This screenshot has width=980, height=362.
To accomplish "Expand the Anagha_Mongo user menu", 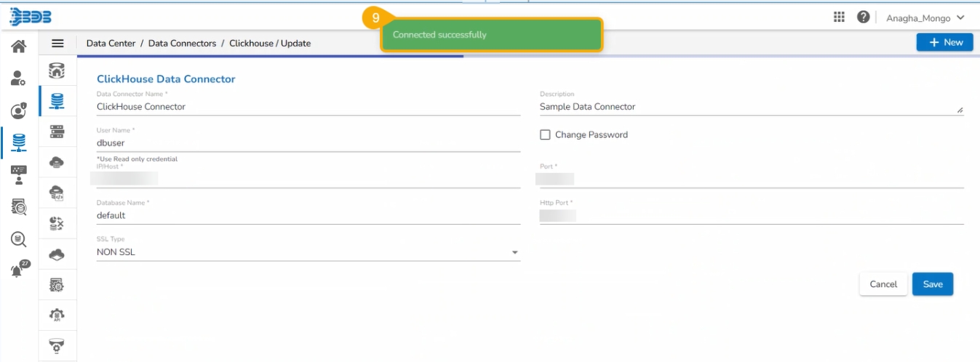I will 925,17.
